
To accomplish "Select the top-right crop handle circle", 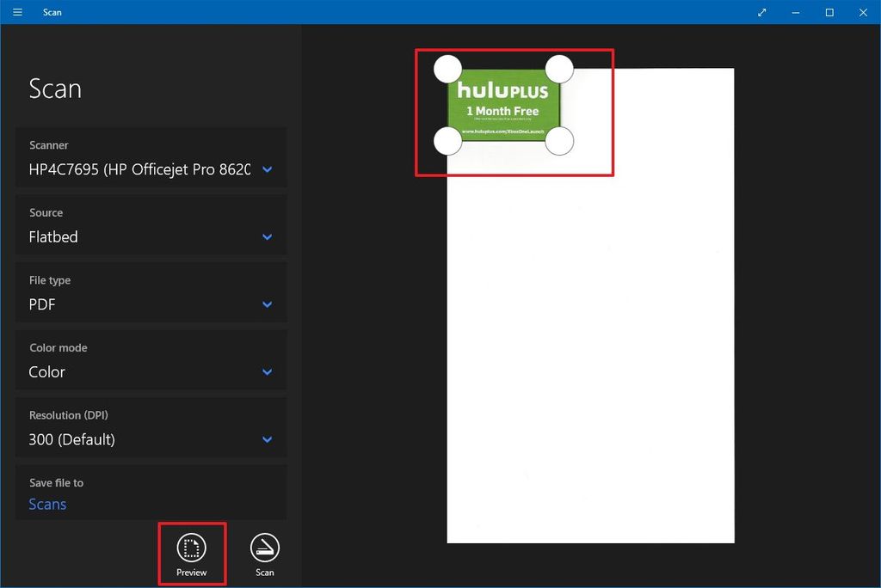I will (559, 67).
